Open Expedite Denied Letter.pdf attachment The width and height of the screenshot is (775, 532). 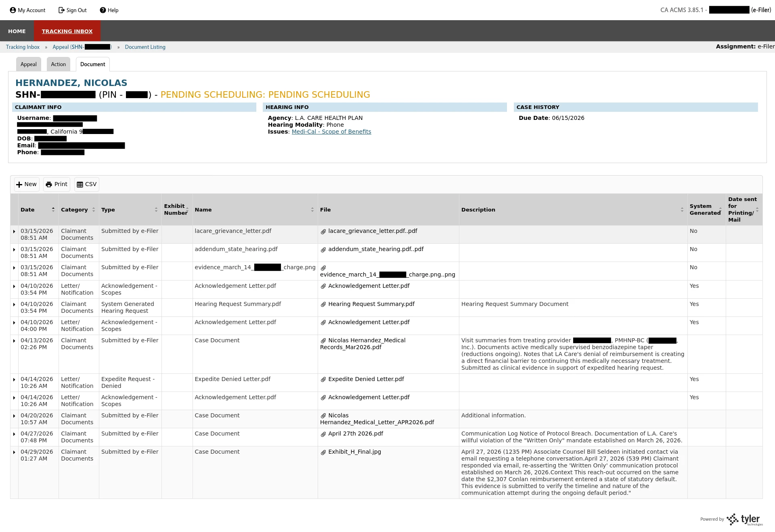pos(366,379)
